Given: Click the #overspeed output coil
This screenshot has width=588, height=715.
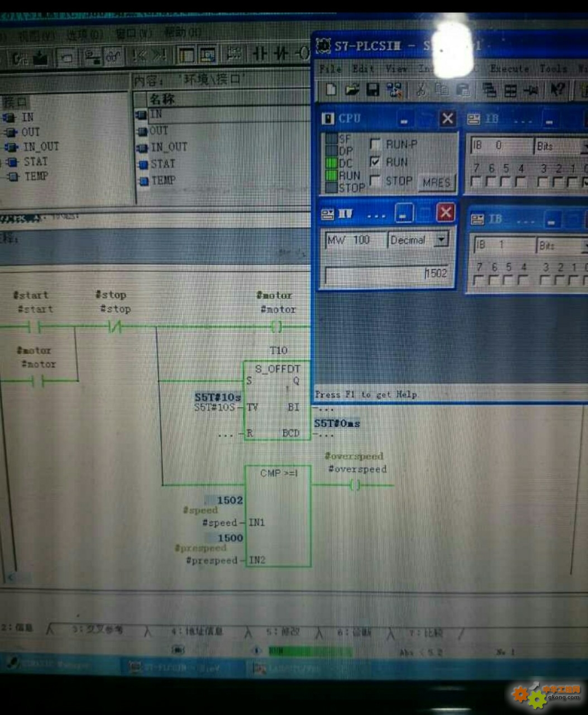Looking at the screenshot, I should click(355, 485).
